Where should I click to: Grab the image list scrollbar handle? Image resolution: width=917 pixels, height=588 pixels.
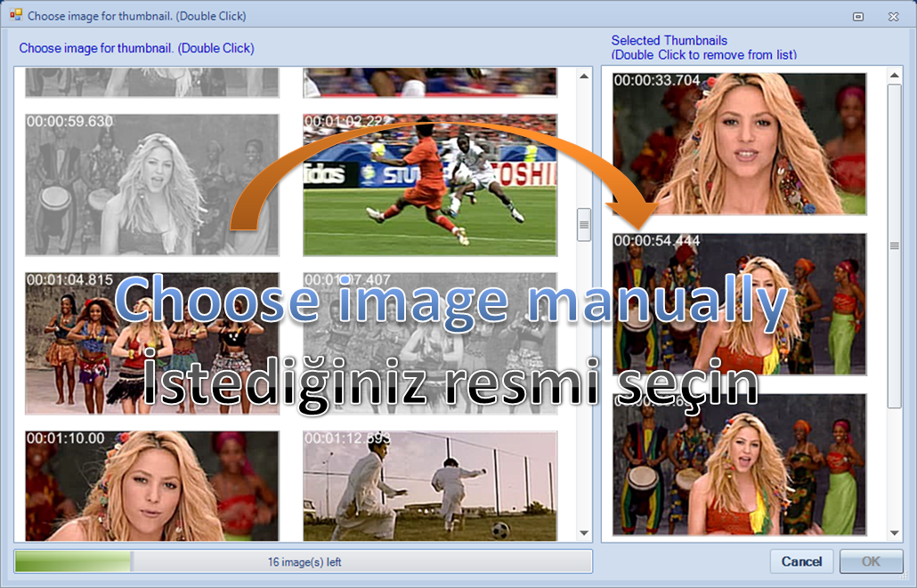point(584,224)
